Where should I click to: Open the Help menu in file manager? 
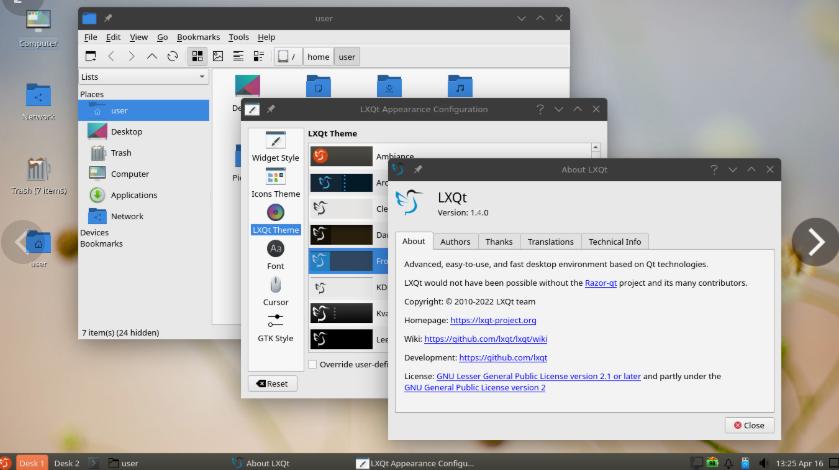tap(266, 37)
